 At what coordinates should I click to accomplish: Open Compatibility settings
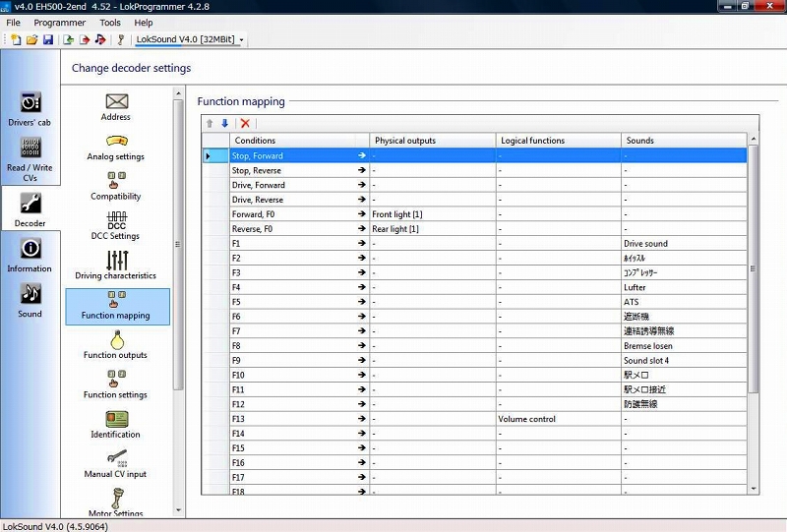point(116,186)
